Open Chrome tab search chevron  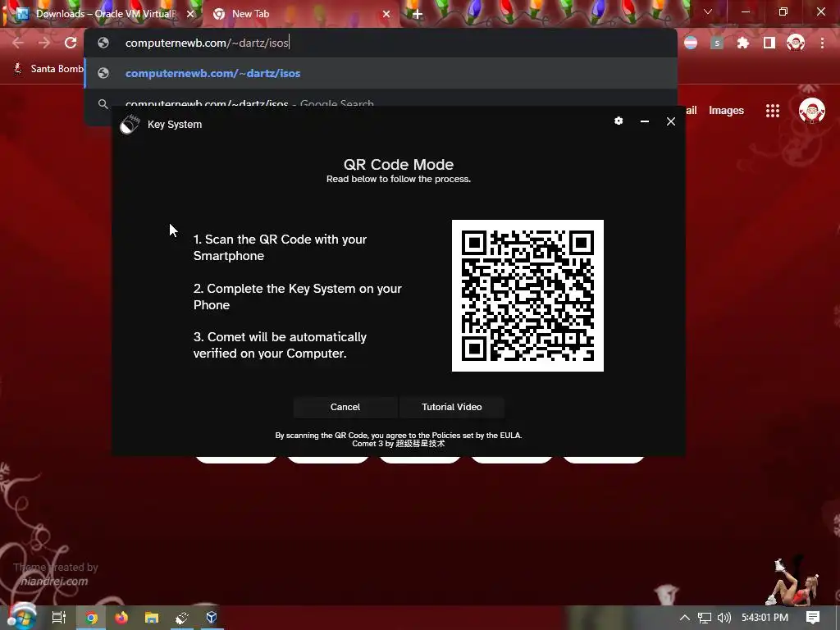pos(708,11)
